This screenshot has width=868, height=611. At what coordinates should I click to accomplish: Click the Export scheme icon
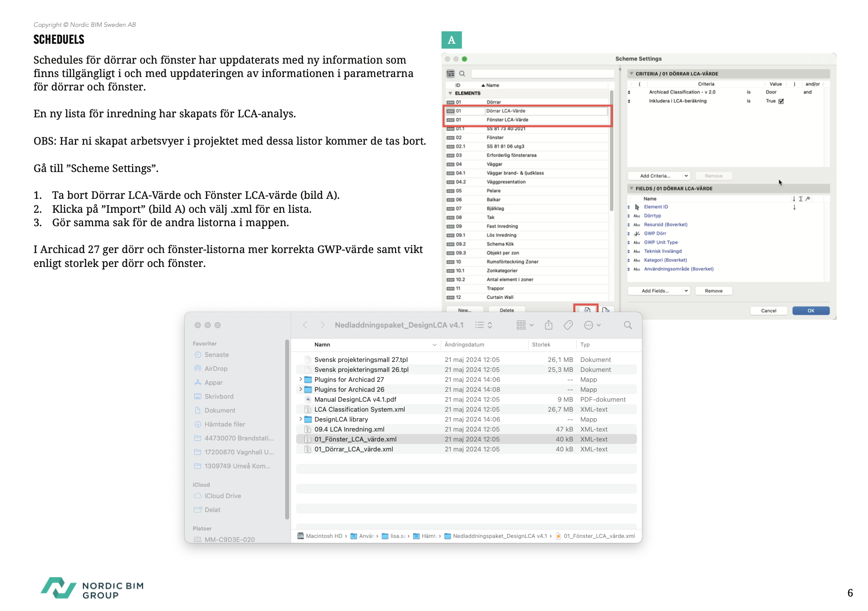[x=605, y=310]
